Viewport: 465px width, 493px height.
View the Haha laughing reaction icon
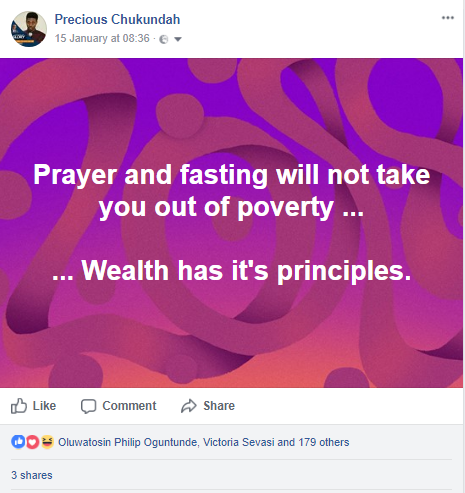click(x=47, y=442)
